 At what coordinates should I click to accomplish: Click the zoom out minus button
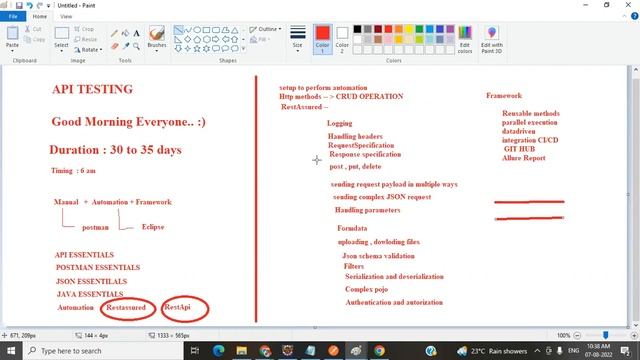577,335
